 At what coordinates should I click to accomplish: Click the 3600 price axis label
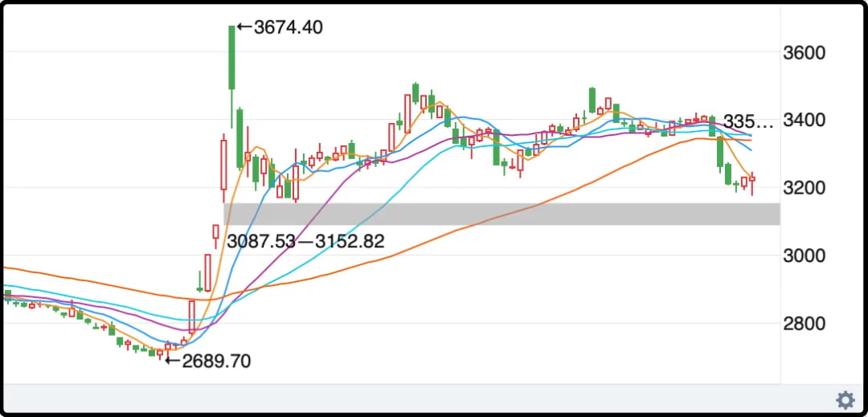click(x=804, y=52)
